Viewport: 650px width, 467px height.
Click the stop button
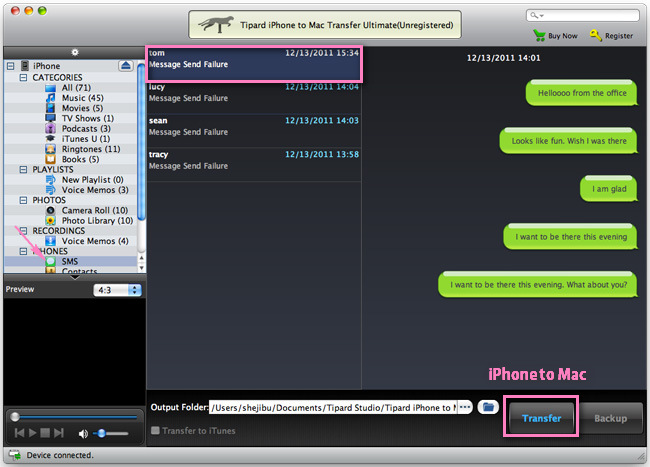click(45, 433)
